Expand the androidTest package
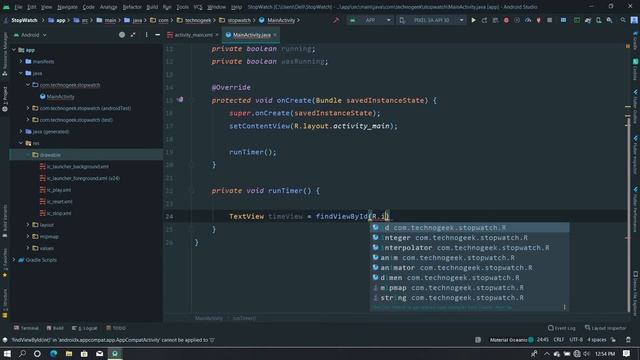 click(28, 108)
